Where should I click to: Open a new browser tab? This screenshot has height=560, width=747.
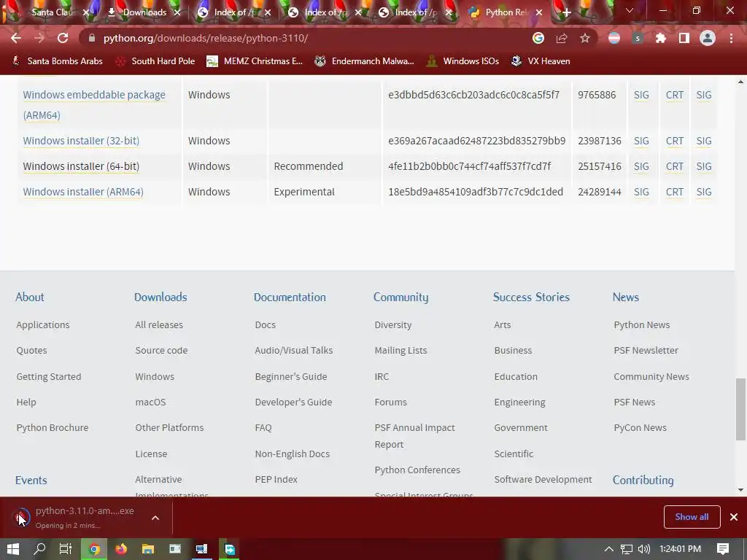tap(566, 12)
